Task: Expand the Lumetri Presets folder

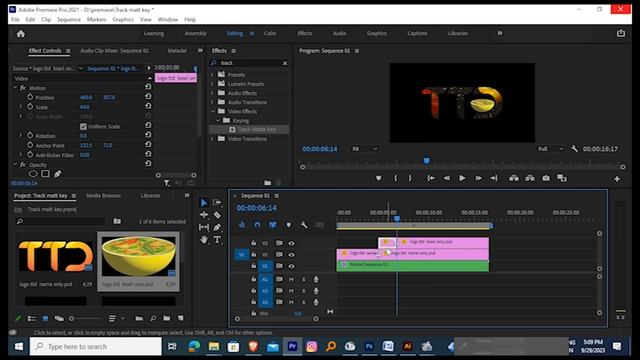Action: (x=212, y=84)
